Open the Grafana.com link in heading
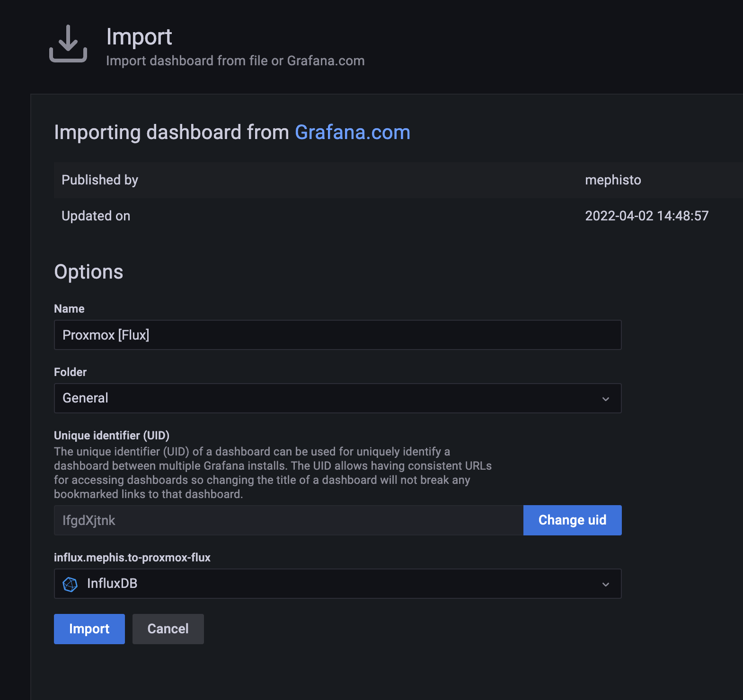This screenshot has height=700, width=743. coord(353,132)
